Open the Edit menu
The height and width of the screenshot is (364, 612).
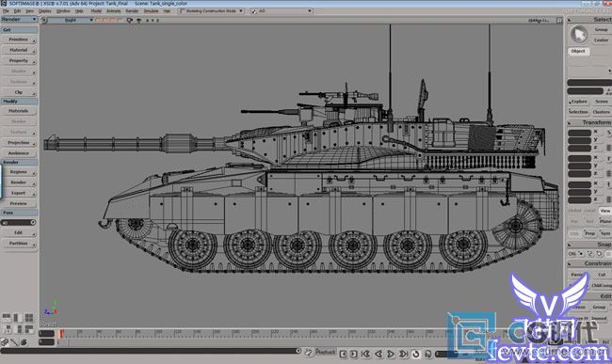[x=17, y=11]
